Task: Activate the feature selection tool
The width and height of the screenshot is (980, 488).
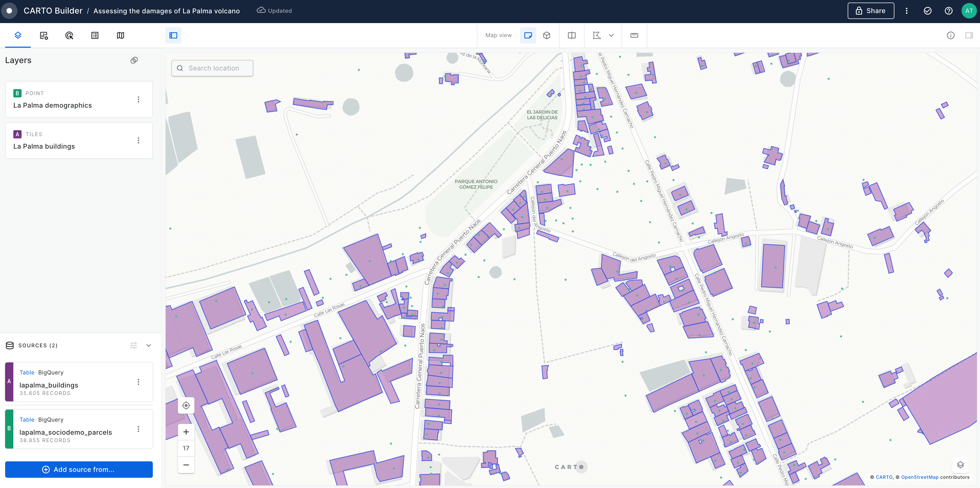Action: [596, 35]
